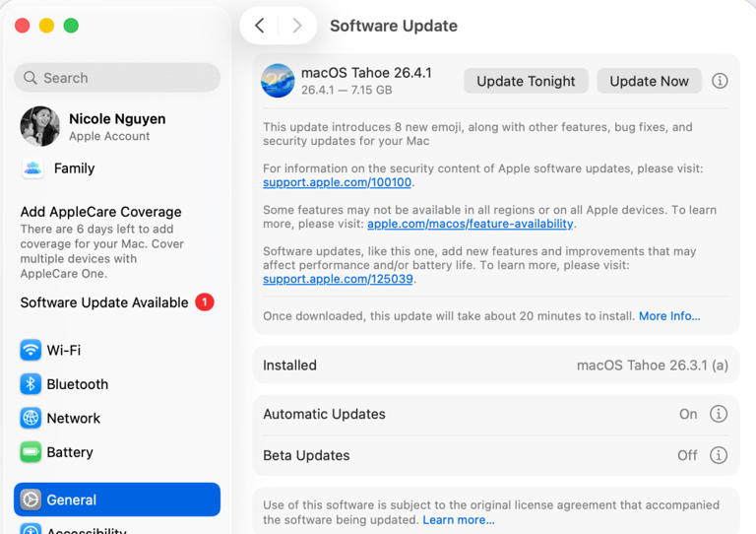Click the red update badge
Image resolution: width=756 pixels, height=534 pixels.
205,301
